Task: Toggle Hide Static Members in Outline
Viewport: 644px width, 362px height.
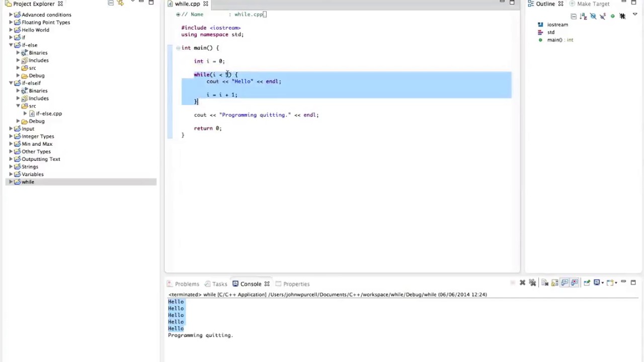Action: (603, 16)
